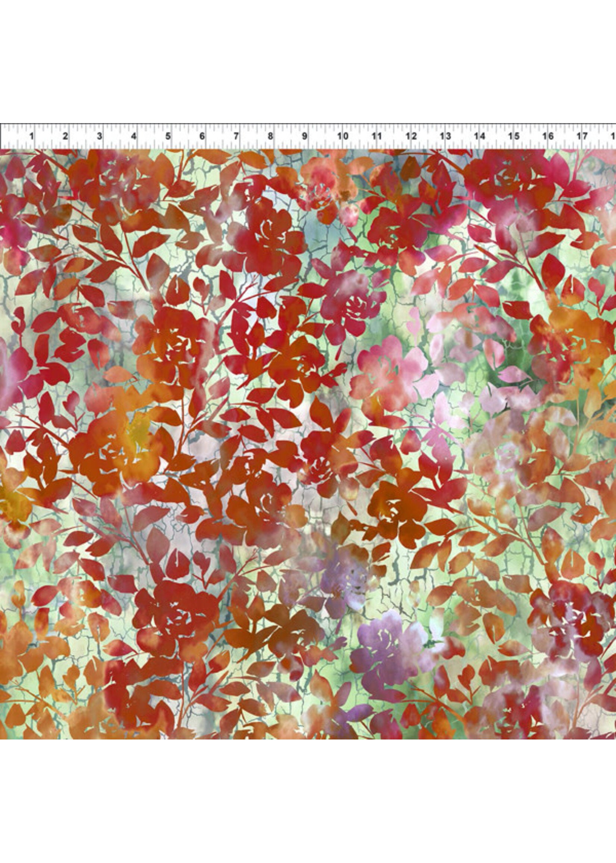Viewport: 616px width, 863px height.
Task: Select the ruler mark labeled 17
Action: pos(582,136)
